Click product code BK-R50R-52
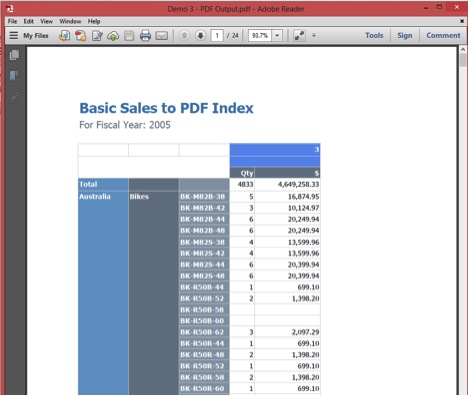Viewport: 468px width, 396px height. (x=202, y=366)
